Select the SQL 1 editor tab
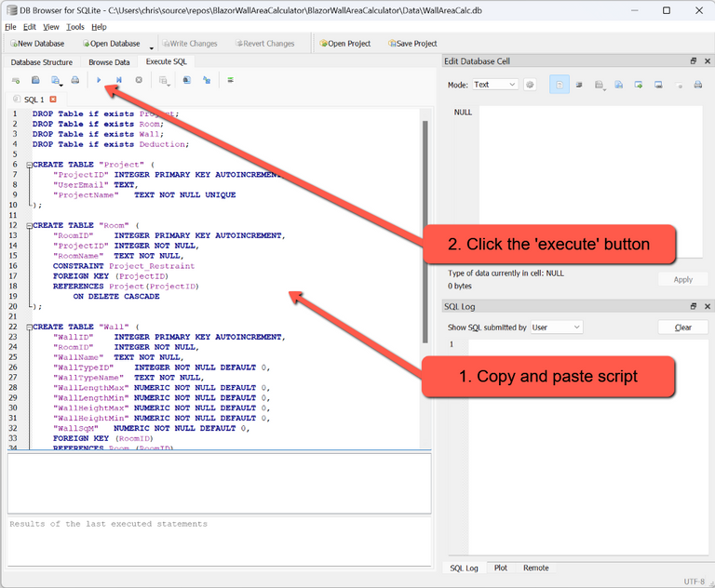The image size is (715, 588). click(x=34, y=100)
